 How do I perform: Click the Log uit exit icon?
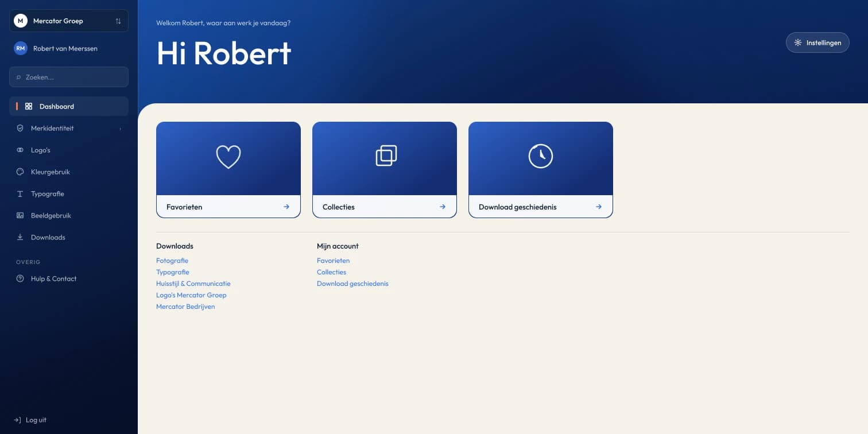[17, 420]
